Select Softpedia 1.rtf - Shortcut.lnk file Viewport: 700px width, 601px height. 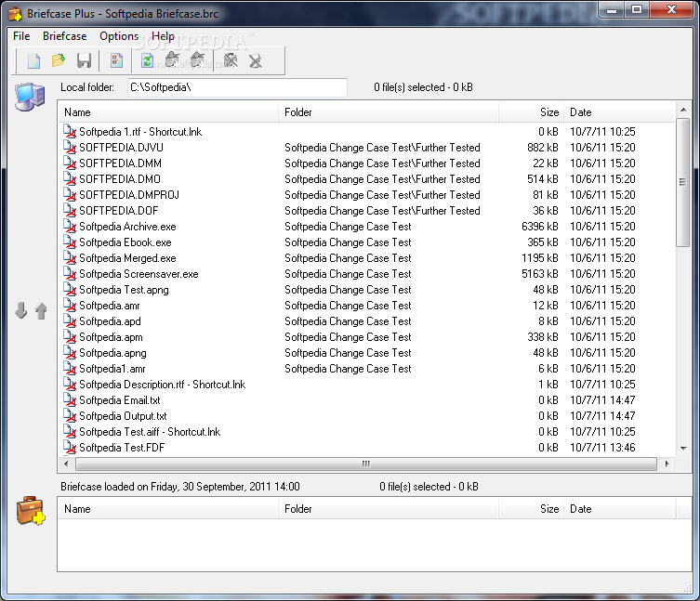pyautogui.click(x=366, y=132)
